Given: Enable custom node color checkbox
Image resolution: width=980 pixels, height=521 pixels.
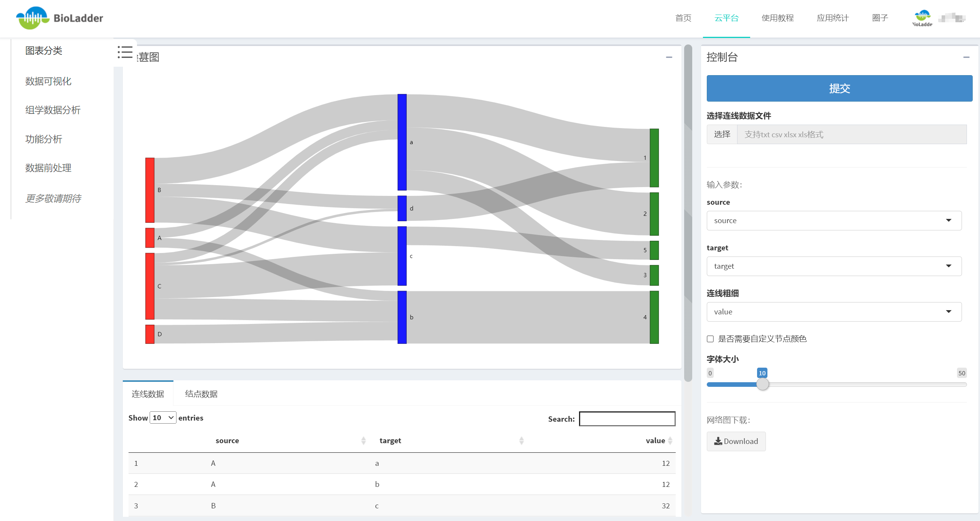Looking at the screenshot, I should (x=710, y=339).
